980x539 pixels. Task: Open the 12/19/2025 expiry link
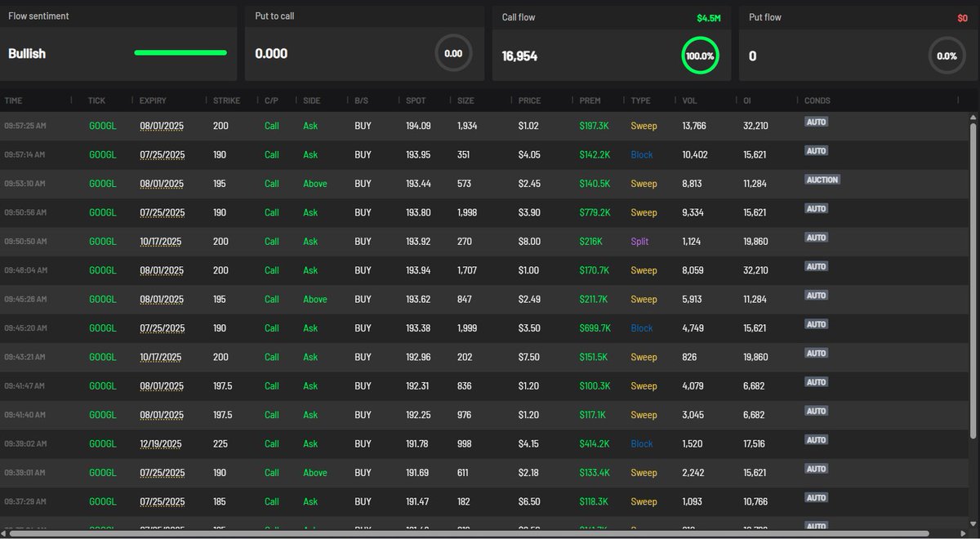pyautogui.click(x=160, y=444)
